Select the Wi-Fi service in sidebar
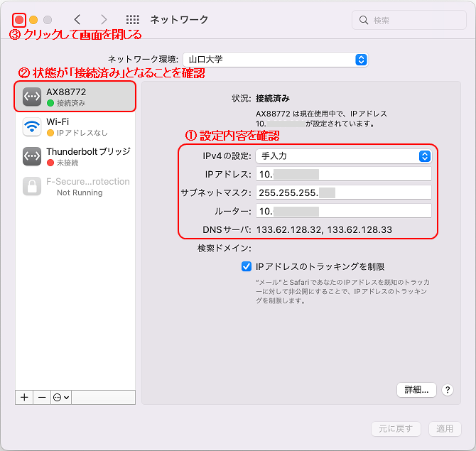The width and height of the screenshot is (476, 451). (x=75, y=127)
